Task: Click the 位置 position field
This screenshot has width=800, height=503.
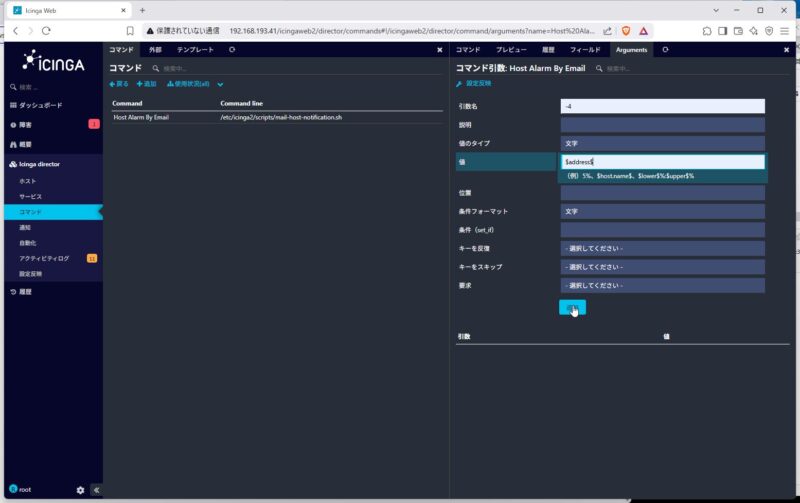Action: click(663, 193)
